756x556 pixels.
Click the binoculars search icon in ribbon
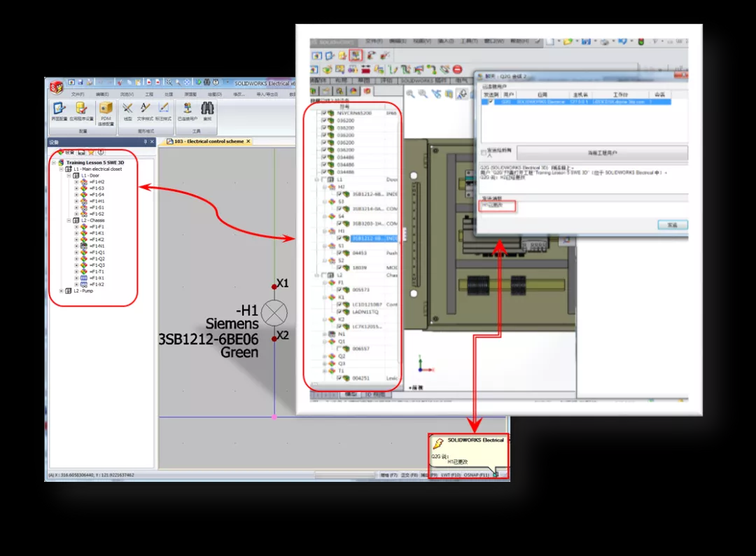click(207, 109)
